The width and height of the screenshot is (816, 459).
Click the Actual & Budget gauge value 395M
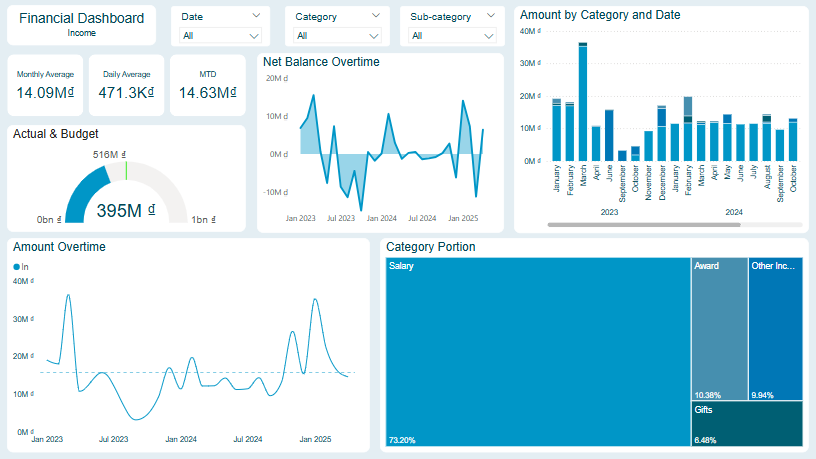(126, 210)
